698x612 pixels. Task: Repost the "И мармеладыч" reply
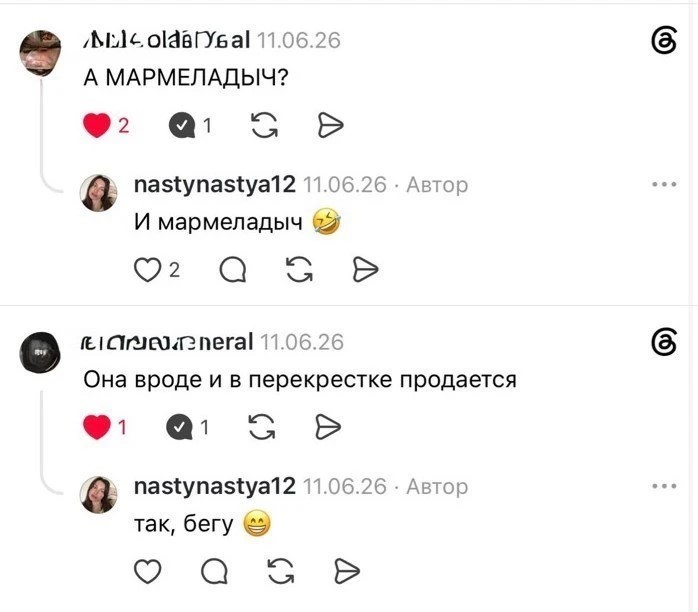pos(300,270)
